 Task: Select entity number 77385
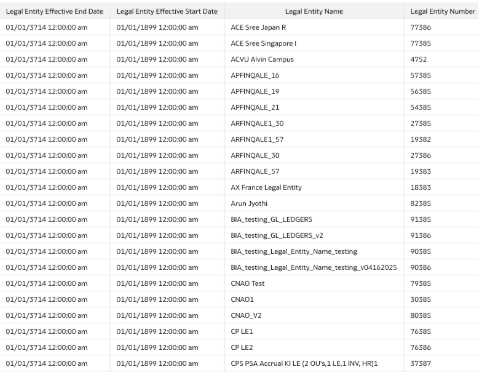(x=420, y=43)
